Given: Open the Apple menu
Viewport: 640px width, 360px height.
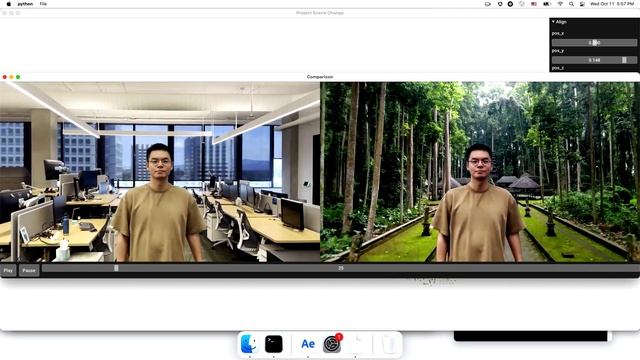Looking at the screenshot, I should click(x=9, y=4).
